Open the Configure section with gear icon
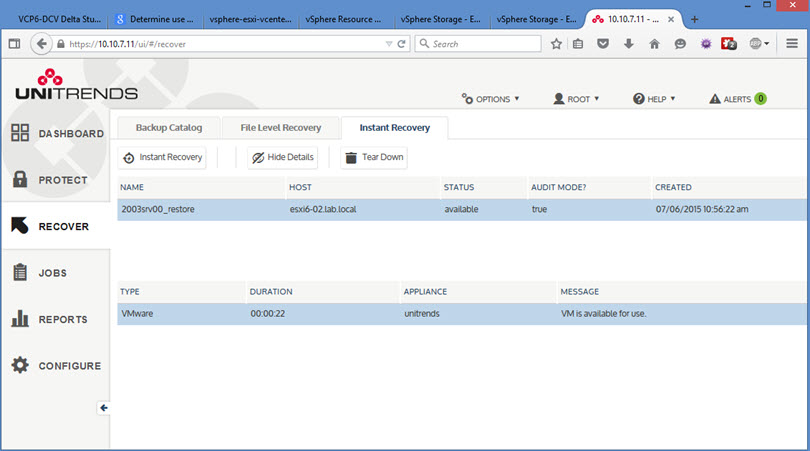This screenshot has width=810, height=451. pos(56,366)
